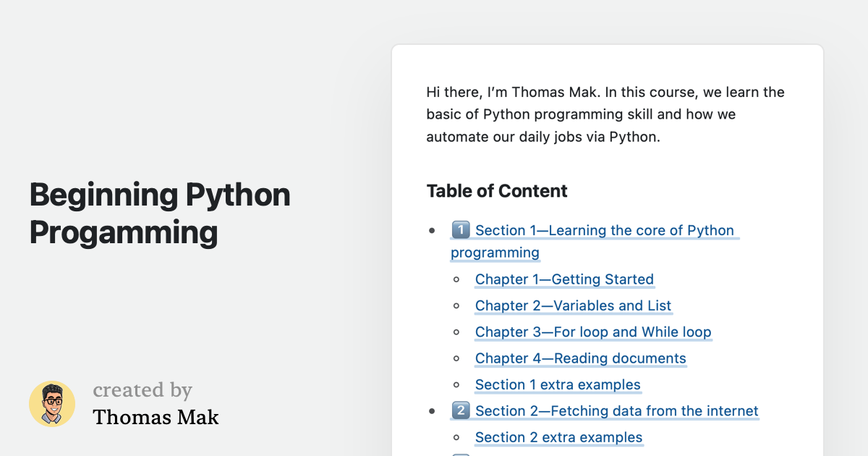Click hollow bullet beside Section 2 extra examples
The height and width of the screenshot is (456, 868).
click(x=456, y=438)
